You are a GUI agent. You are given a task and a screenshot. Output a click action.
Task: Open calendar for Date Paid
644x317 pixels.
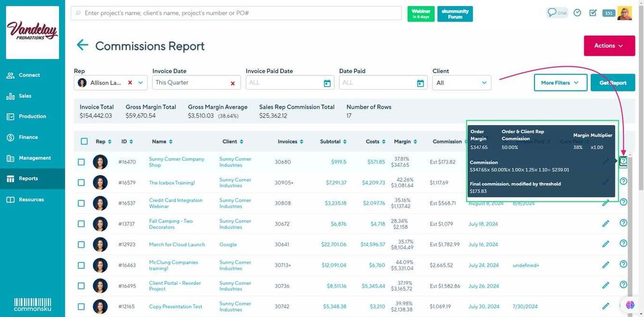point(421,83)
